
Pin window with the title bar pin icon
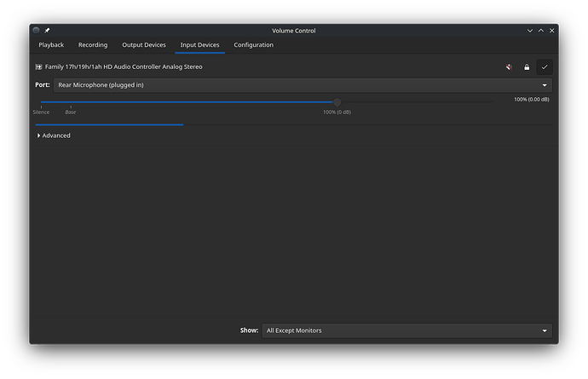[48, 31]
